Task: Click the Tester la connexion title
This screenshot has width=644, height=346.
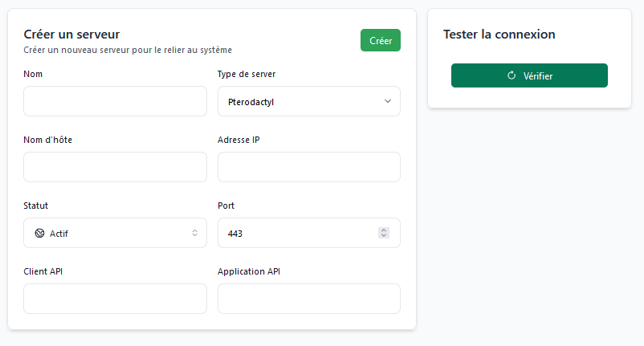Action: (499, 35)
